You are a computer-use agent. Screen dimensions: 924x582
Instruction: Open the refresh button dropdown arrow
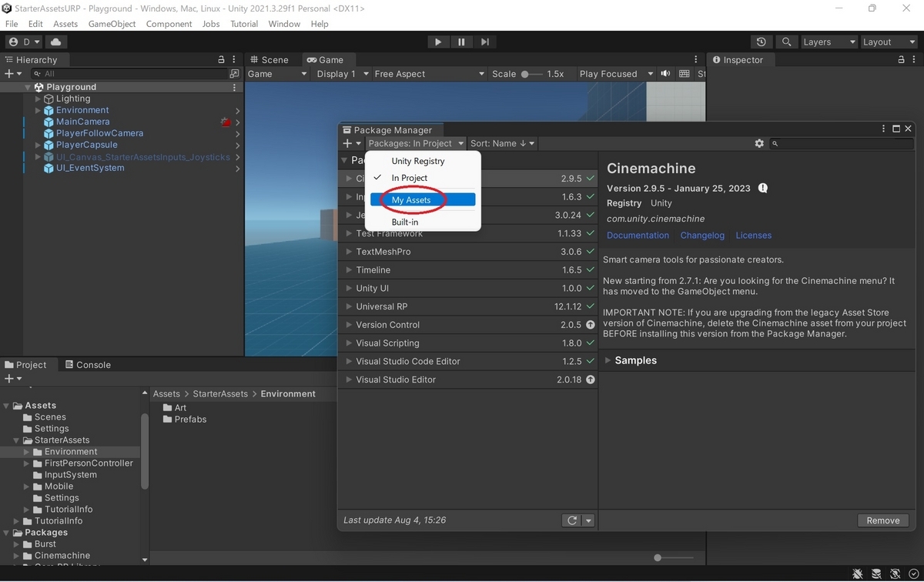(588, 520)
